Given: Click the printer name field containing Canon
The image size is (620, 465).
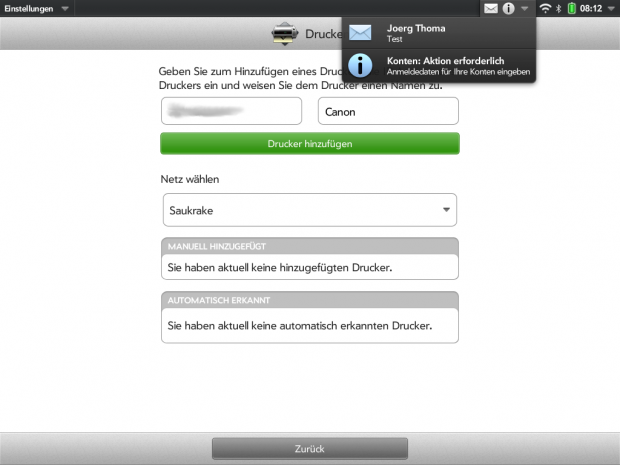Looking at the screenshot, I should (x=388, y=112).
